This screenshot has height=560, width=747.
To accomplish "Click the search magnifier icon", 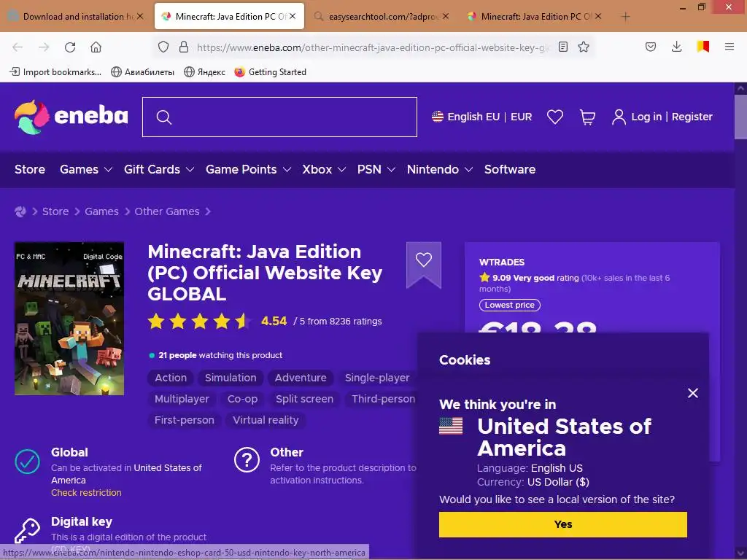I will pyautogui.click(x=164, y=117).
